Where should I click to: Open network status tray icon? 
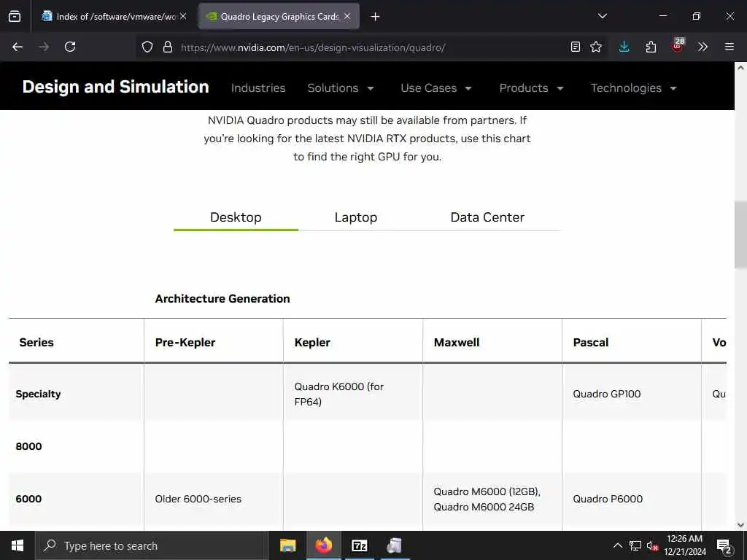[635, 545]
